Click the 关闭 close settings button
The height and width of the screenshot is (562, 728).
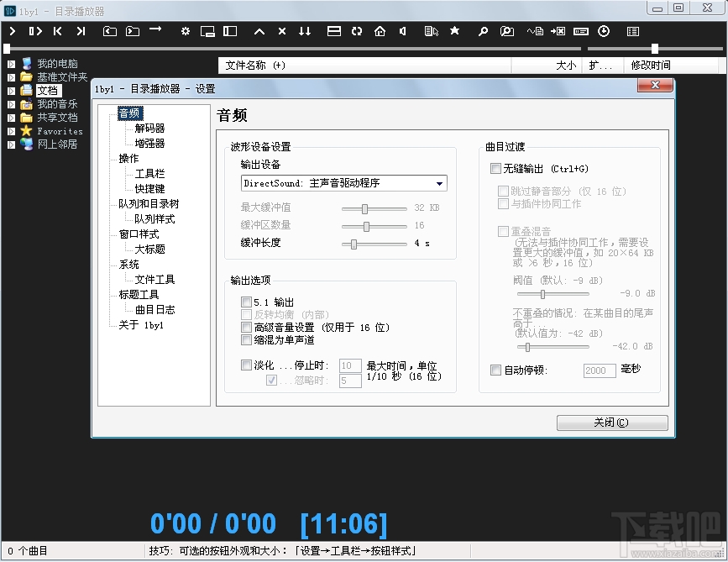[x=612, y=423]
